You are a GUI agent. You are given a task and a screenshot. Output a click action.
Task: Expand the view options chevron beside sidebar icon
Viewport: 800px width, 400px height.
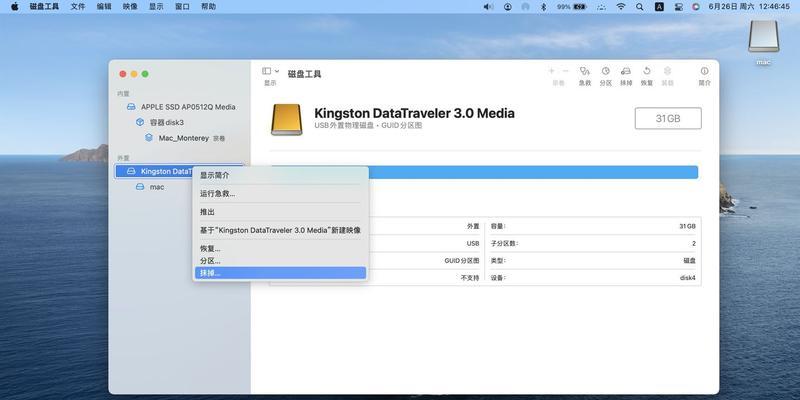[277, 71]
